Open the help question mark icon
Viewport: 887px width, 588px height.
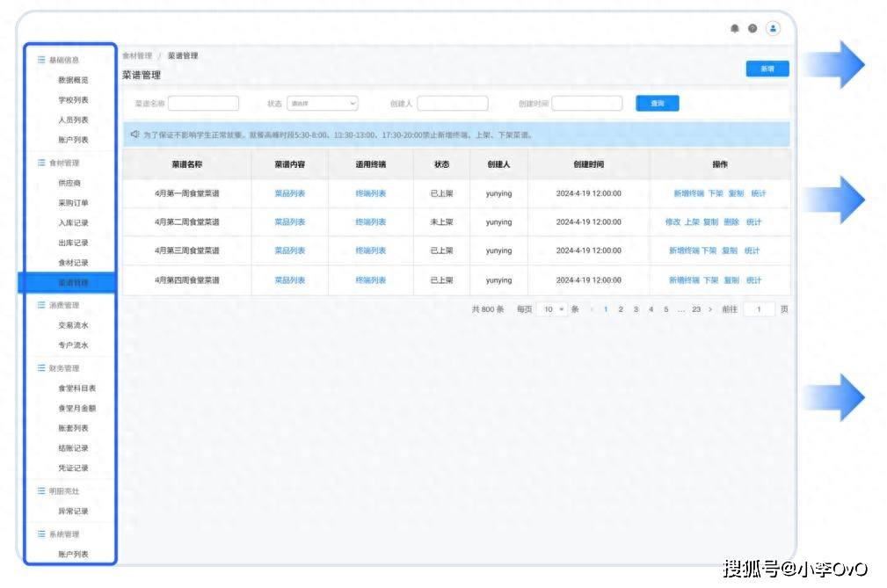pos(752,29)
